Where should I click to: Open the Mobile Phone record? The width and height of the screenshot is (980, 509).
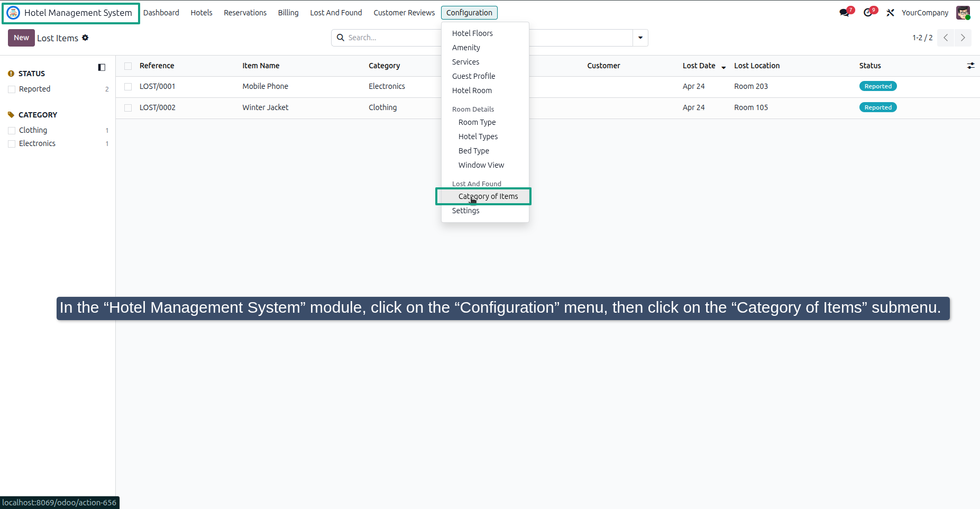(x=265, y=86)
